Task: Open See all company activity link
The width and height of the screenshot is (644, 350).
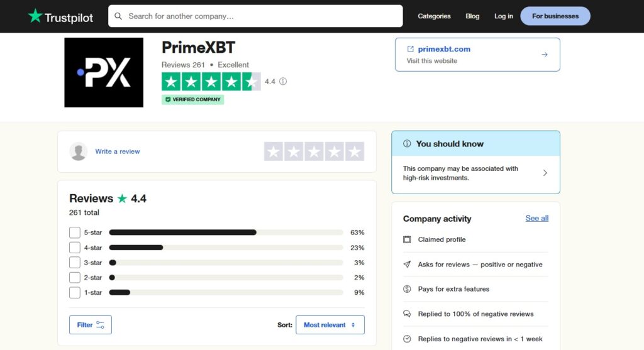Action: pos(537,218)
